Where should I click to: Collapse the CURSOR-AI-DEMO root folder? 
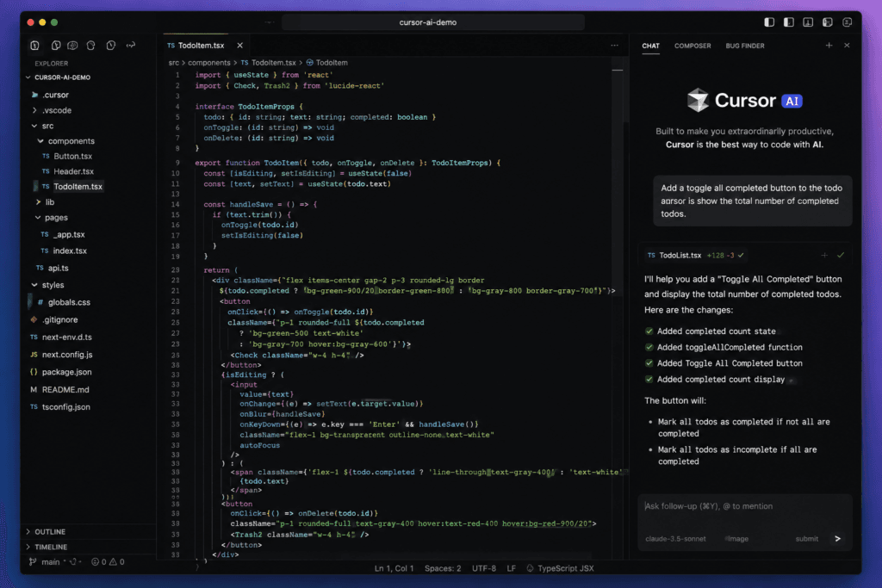[28, 77]
